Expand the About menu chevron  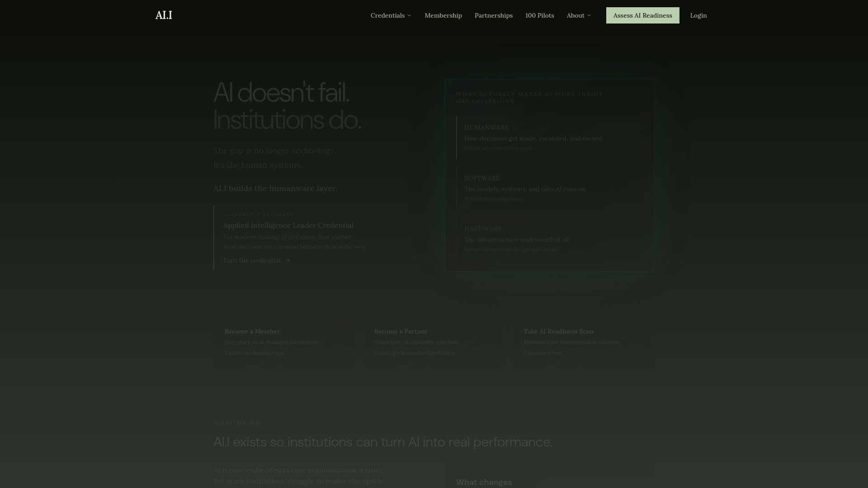click(x=589, y=15)
